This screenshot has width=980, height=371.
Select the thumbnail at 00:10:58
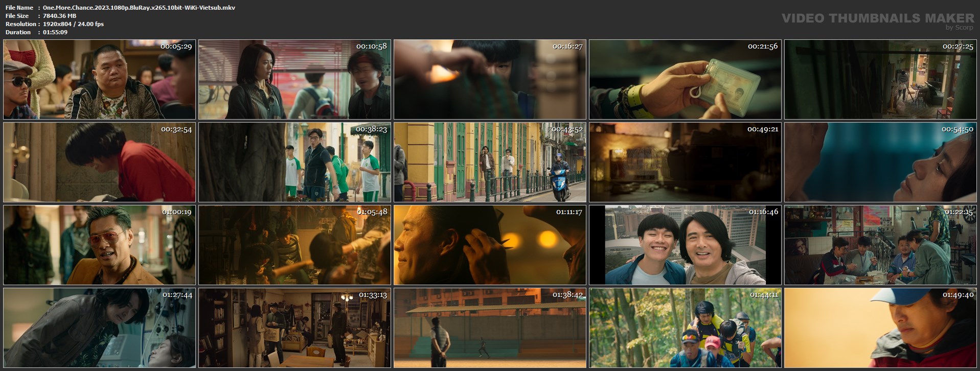pyautogui.click(x=294, y=79)
